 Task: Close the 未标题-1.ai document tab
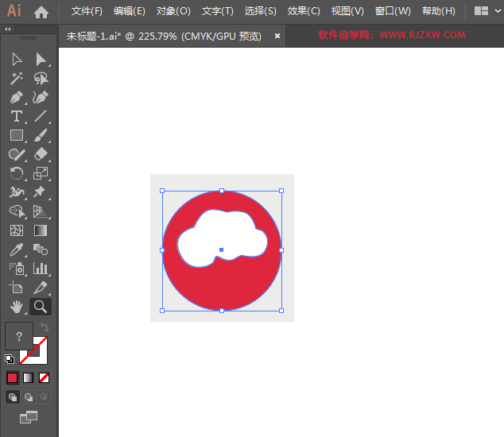(x=277, y=36)
